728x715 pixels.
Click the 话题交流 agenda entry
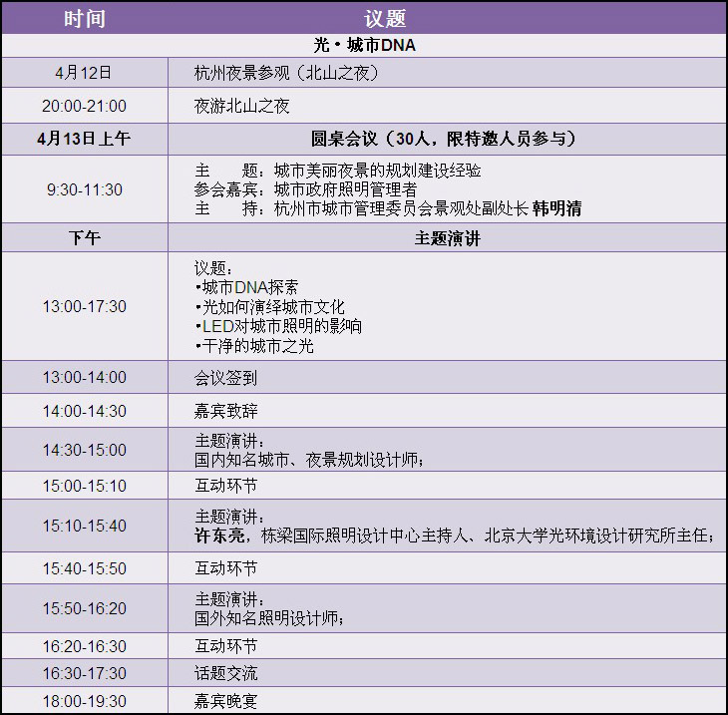pyautogui.click(x=225, y=673)
